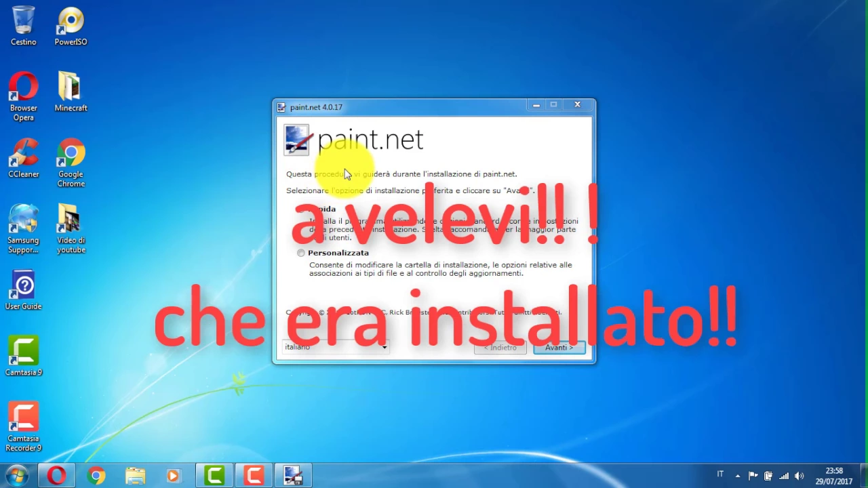Open the Windows Start menu
Viewport: 868px width, 488px height.
(x=17, y=476)
